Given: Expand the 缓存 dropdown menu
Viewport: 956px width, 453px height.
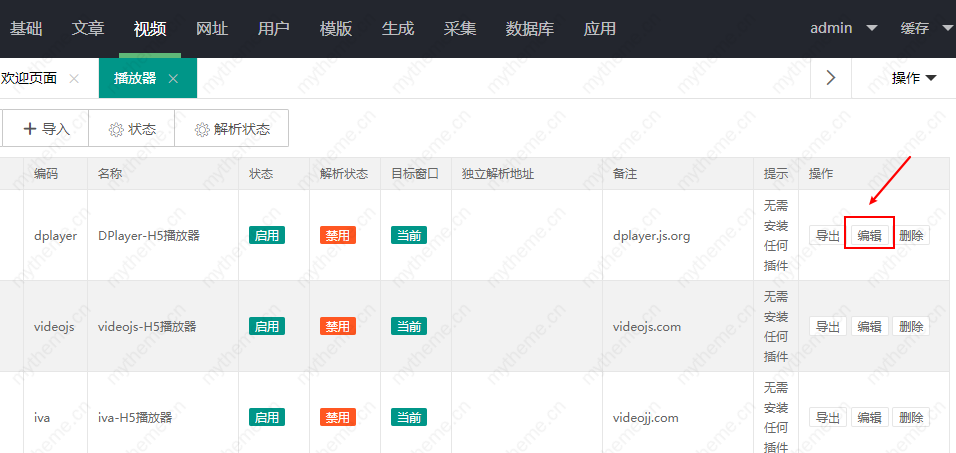Looking at the screenshot, I should point(926,28).
